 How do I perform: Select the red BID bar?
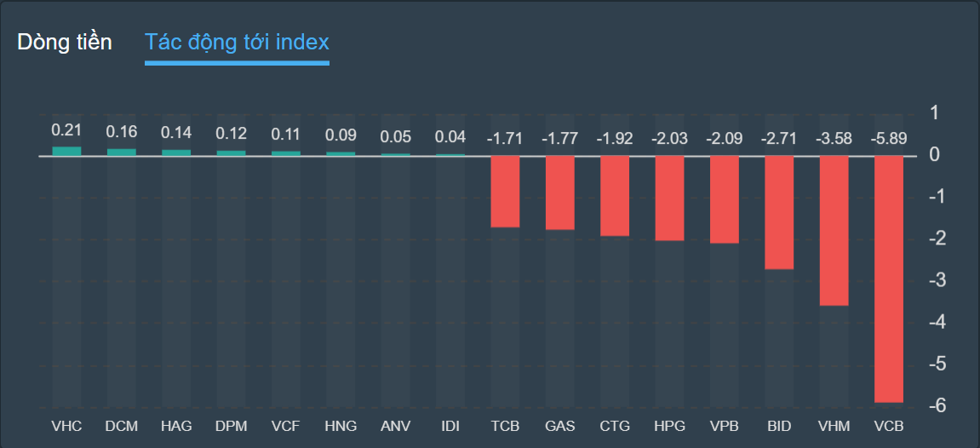click(x=779, y=212)
